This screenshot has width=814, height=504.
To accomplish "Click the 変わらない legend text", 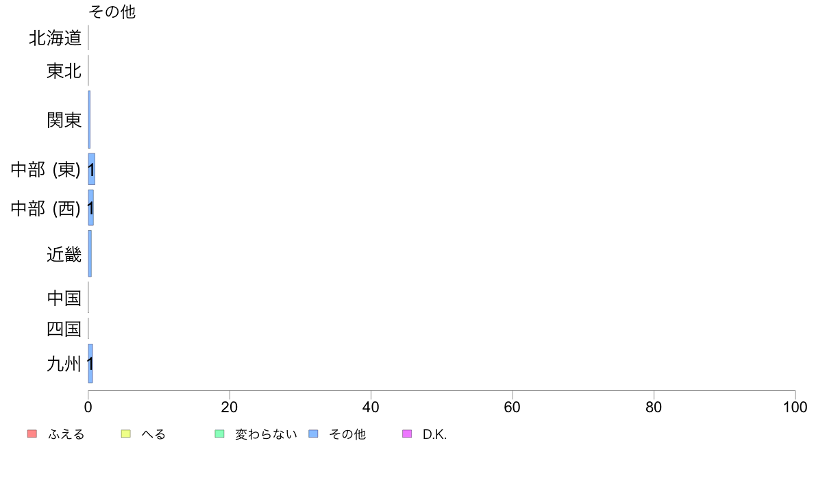I will pos(267,434).
